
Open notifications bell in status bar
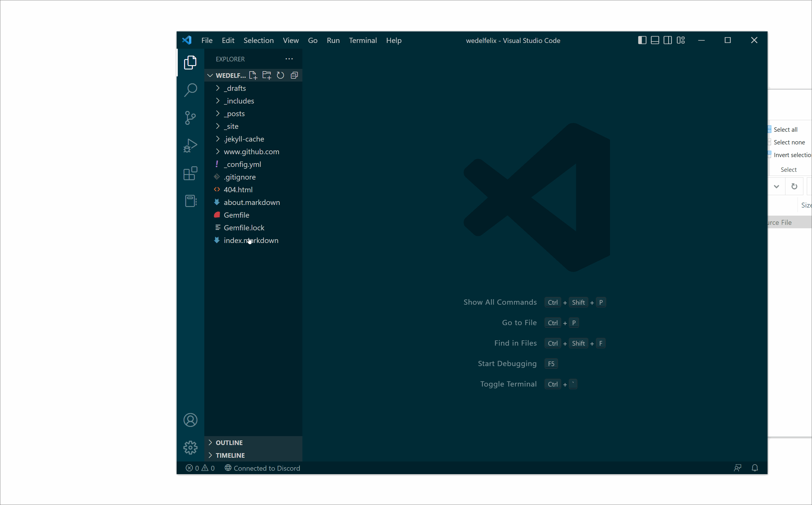pos(755,468)
